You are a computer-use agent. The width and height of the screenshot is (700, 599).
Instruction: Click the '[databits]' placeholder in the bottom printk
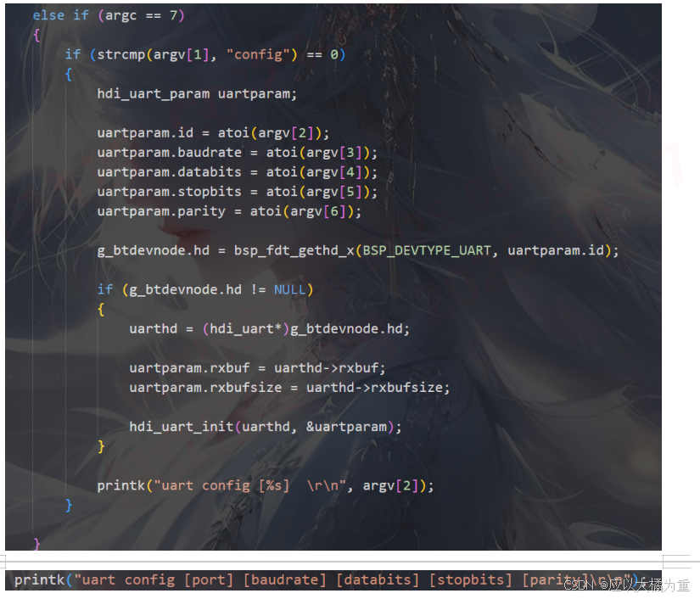point(378,579)
